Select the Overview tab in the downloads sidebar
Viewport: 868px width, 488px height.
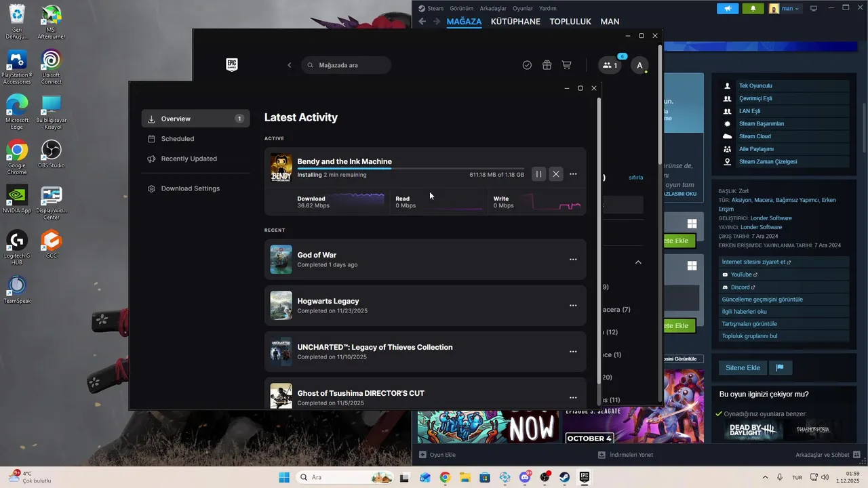coord(195,119)
